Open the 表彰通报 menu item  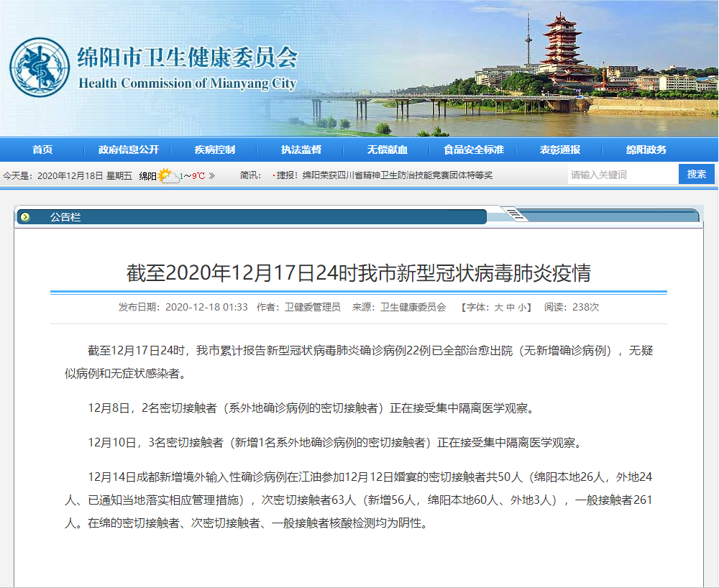click(560, 150)
